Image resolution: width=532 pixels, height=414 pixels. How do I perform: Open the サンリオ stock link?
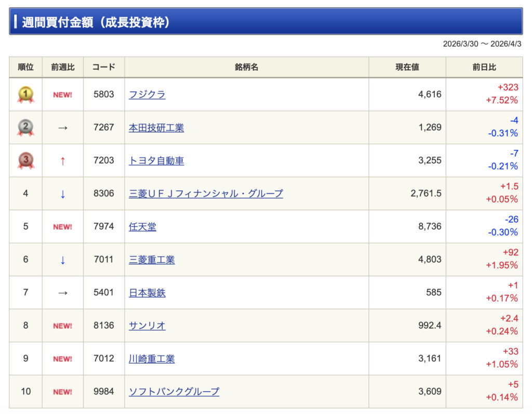pyautogui.click(x=147, y=326)
